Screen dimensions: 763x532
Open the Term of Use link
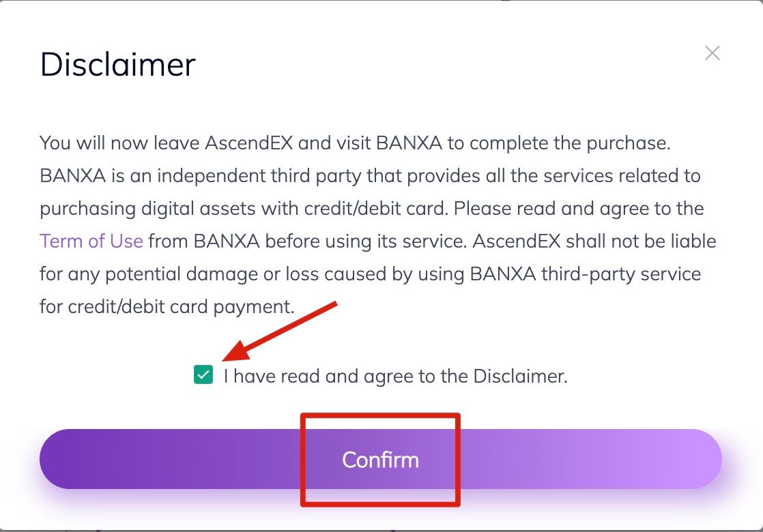point(91,241)
